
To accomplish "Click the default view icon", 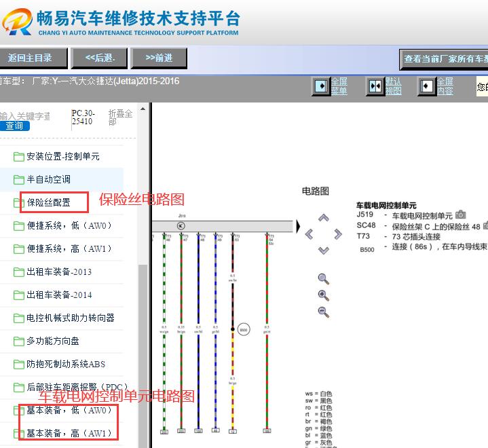I will pos(375,86).
